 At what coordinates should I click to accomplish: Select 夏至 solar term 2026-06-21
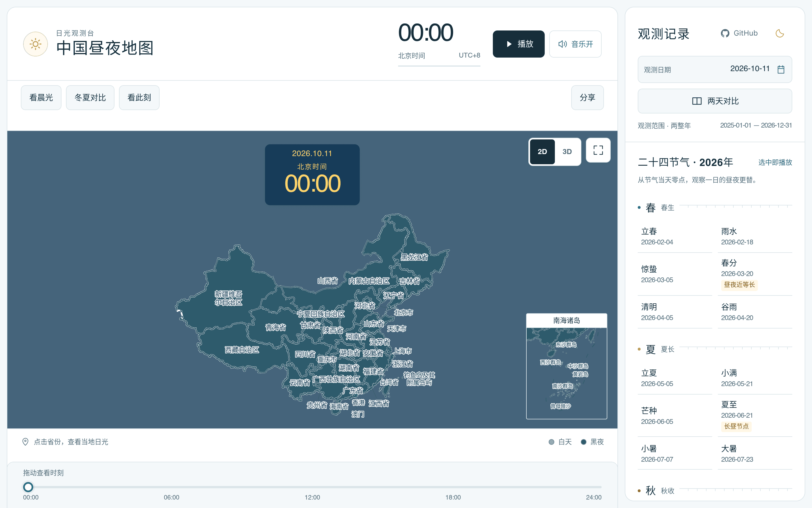[755, 416]
